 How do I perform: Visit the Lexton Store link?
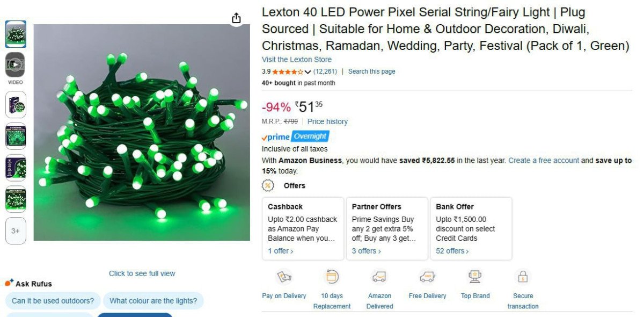[297, 60]
